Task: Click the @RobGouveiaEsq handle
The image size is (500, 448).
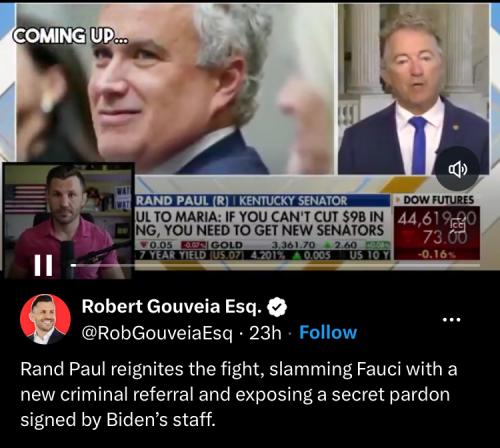Action: [157, 333]
